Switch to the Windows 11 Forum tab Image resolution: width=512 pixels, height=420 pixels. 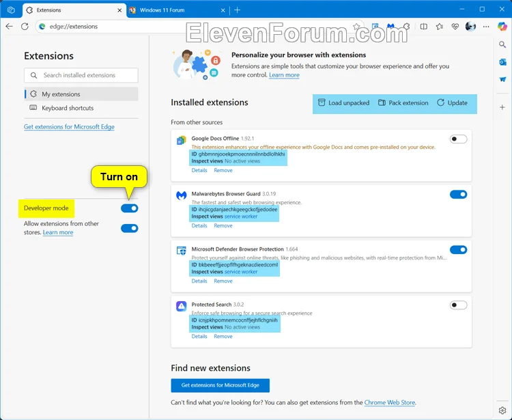177,10
